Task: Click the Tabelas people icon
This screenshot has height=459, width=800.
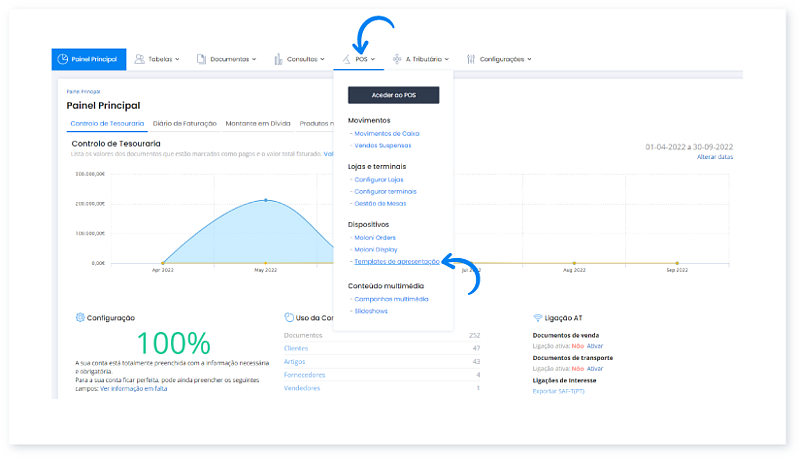Action: click(140, 59)
